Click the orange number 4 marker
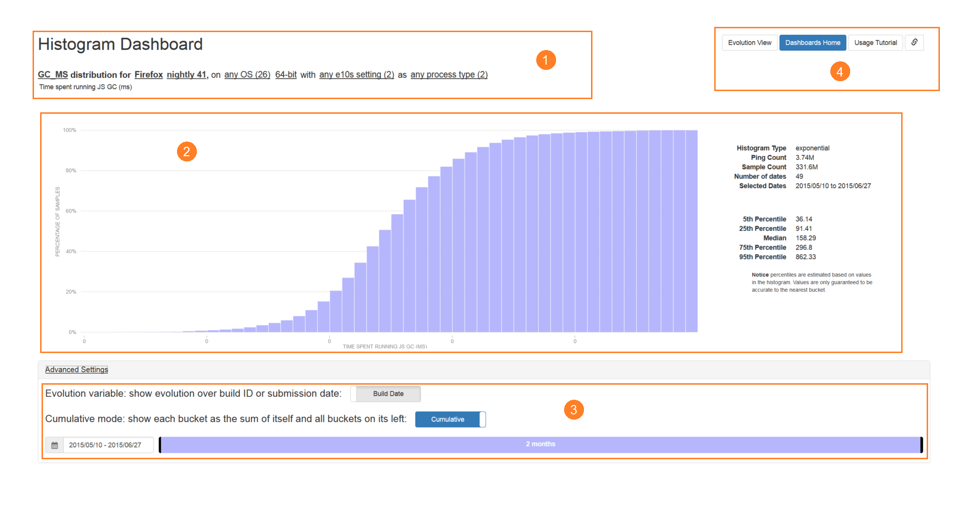This screenshot has width=980, height=505. pos(840,72)
